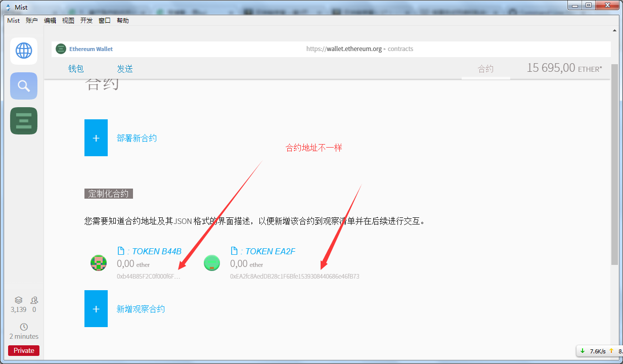The image size is (623, 364).
Task: Click the clock icon above 2 minutes
Action: pyautogui.click(x=24, y=327)
